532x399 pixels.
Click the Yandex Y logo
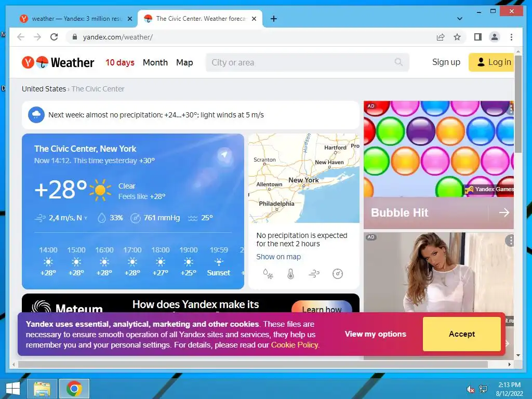28,62
